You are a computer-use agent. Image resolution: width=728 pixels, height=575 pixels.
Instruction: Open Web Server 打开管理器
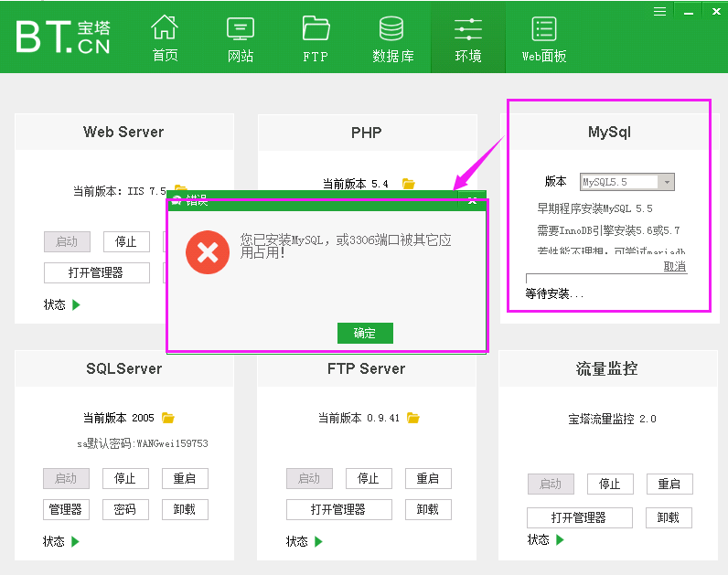tap(97, 273)
